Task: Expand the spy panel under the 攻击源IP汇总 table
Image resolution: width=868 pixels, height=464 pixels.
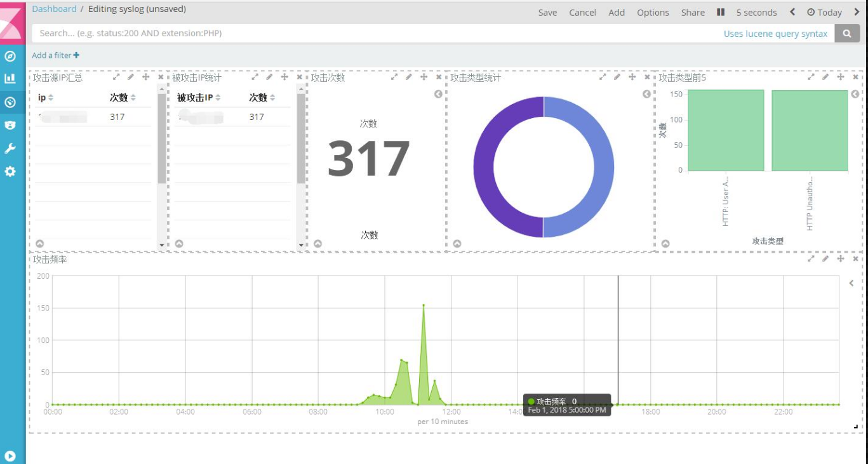Action: 39,243
